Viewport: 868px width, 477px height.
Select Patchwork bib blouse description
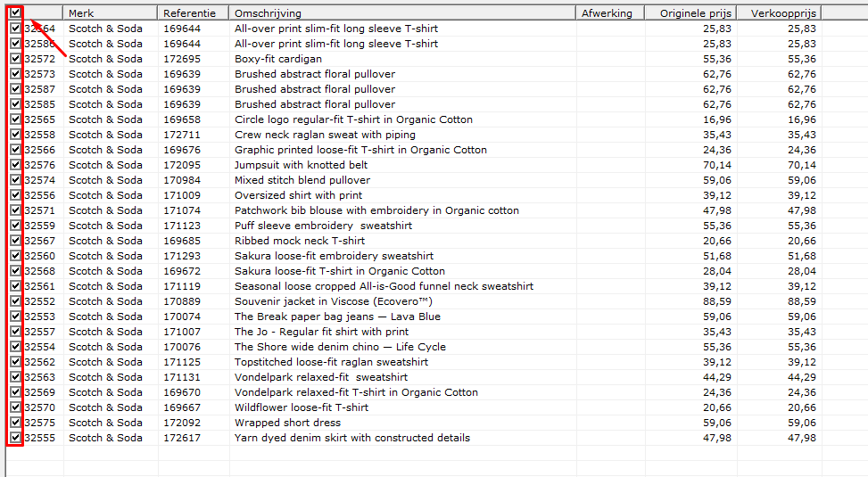point(376,210)
